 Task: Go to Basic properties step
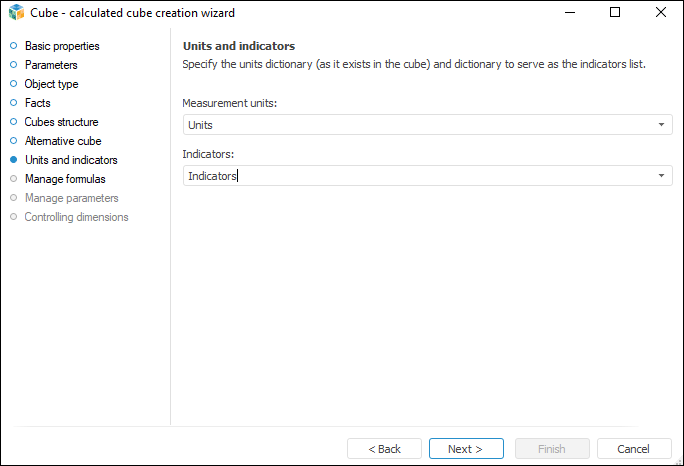[62, 46]
